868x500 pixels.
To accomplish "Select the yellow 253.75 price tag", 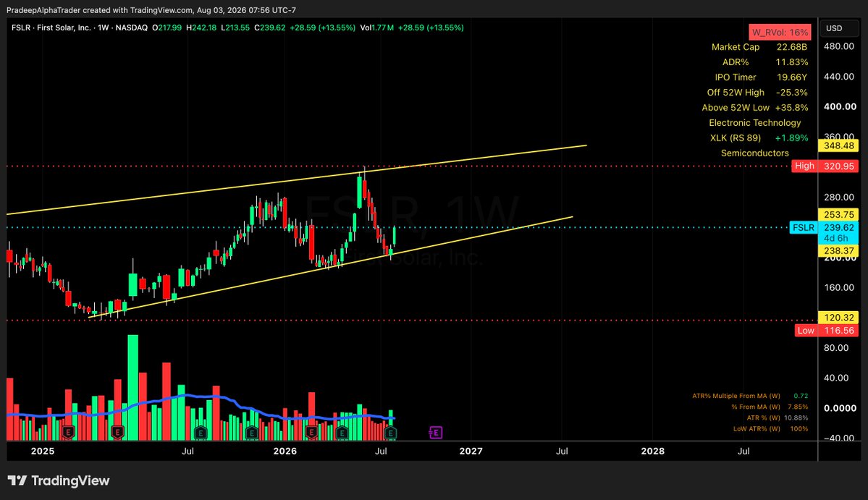I will pos(838,215).
